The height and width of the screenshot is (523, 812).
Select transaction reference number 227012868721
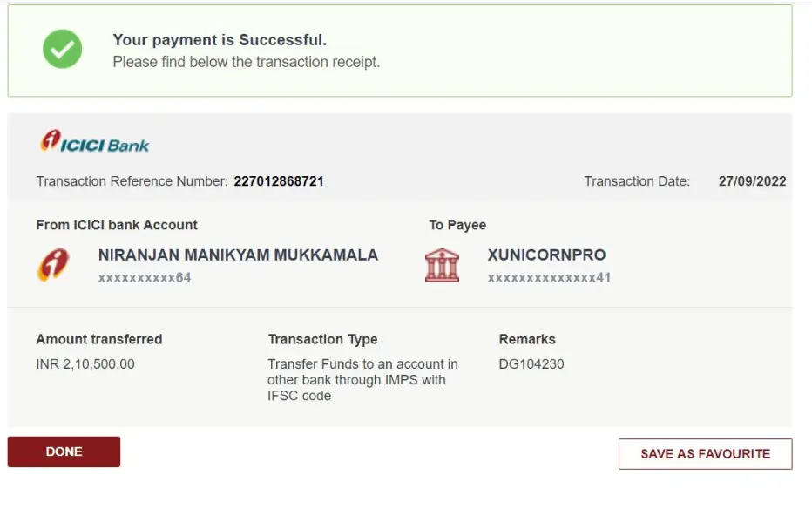coord(279,181)
